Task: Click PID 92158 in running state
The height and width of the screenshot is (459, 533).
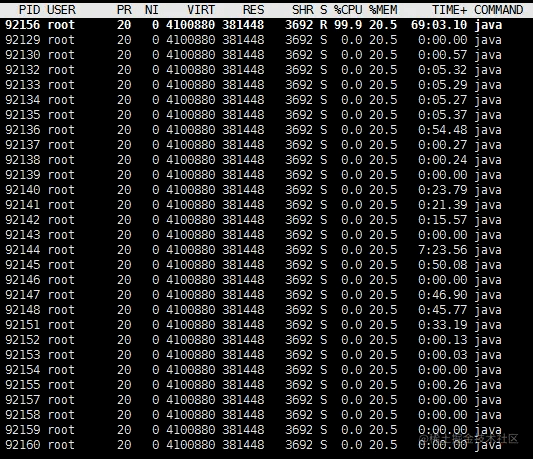Action: [23, 415]
